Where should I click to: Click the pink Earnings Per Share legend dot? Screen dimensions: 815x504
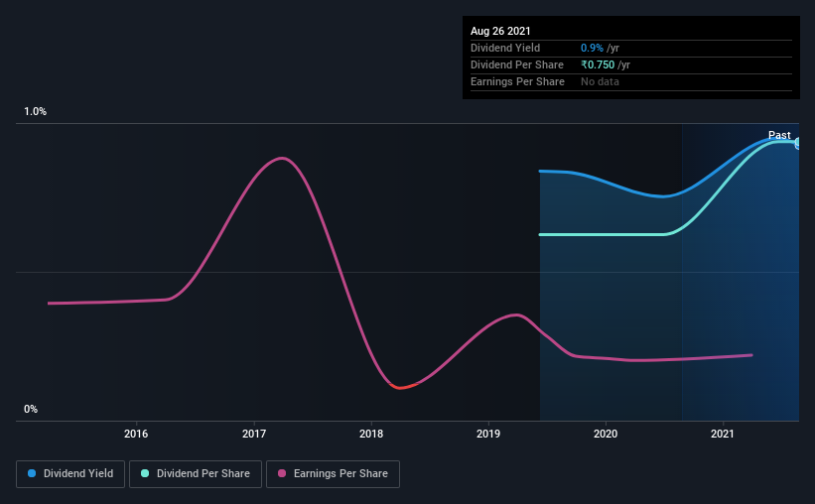[282, 474]
